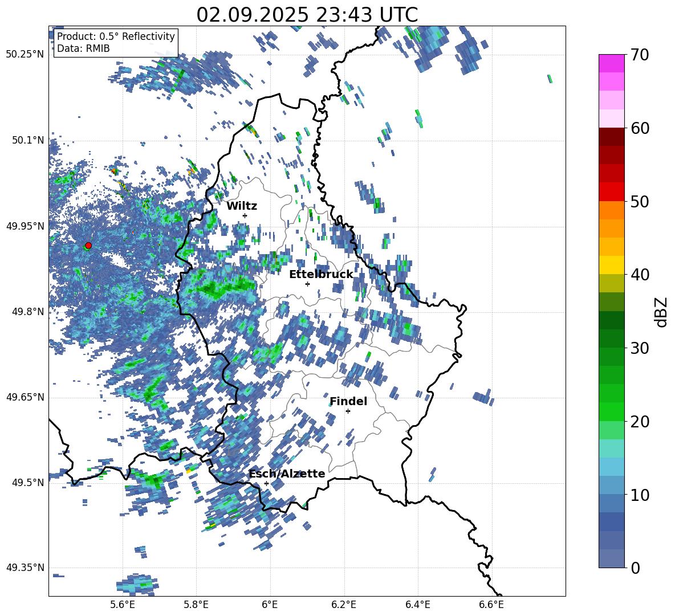Click the 30 tick label on colorbar
This screenshot has height=616, width=675.
click(640, 348)
